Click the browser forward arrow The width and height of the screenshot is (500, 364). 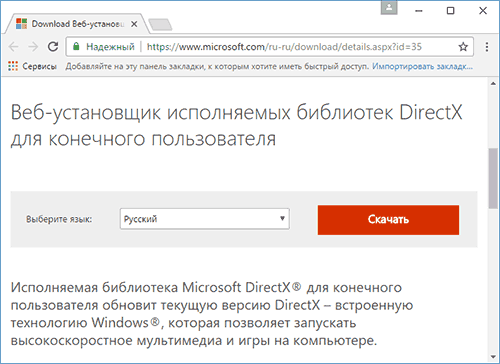(x=33, y=47)
